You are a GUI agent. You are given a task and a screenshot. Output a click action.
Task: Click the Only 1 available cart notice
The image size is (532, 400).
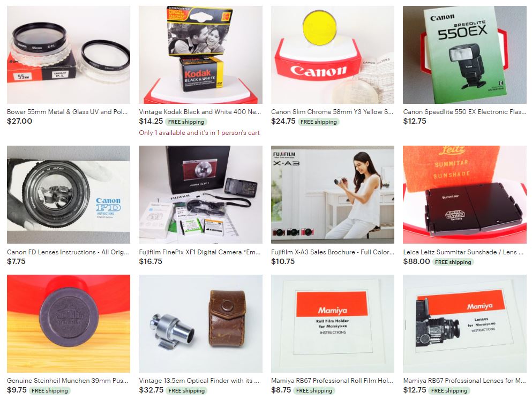[x=199, y=133]
